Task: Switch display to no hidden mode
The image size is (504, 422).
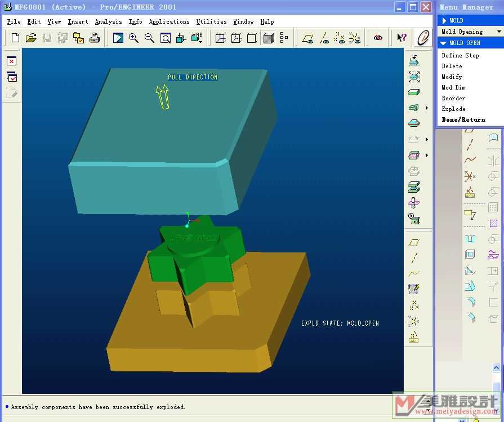Action: [x=252, y=38]
